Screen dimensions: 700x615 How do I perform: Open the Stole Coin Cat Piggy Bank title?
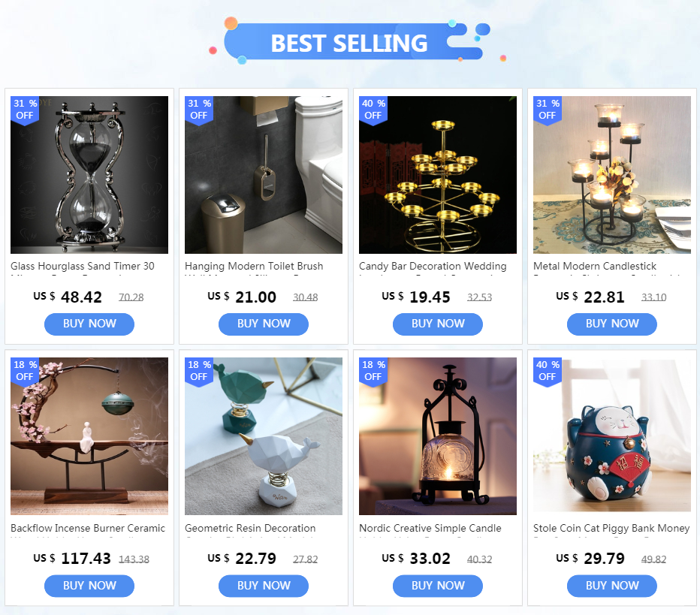(x=611, y=529)
